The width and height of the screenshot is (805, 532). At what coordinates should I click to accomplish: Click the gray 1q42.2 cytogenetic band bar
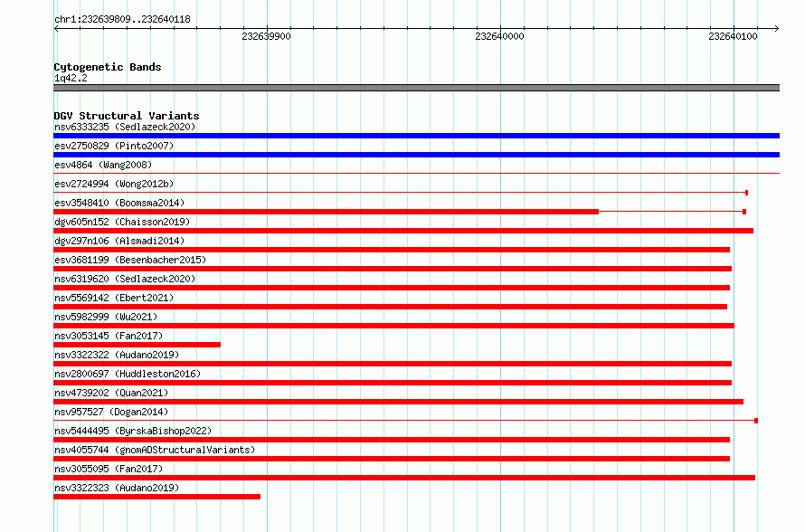[416, 88]
